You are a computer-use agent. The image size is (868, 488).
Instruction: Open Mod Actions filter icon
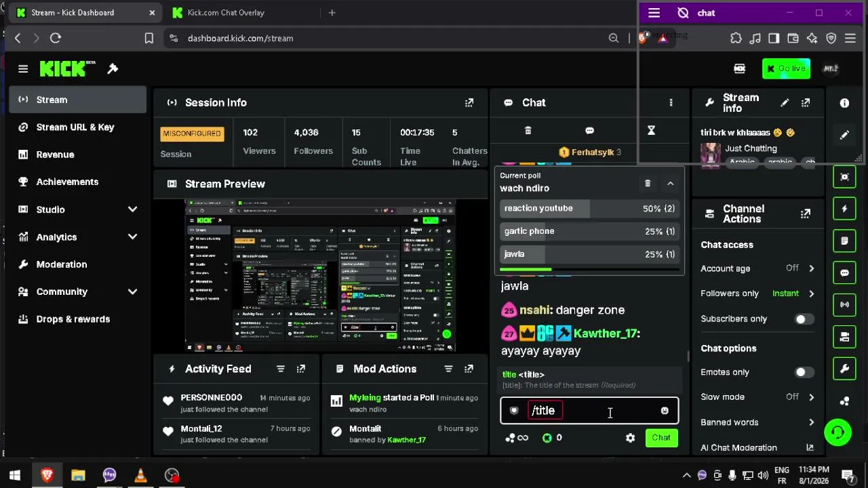click(x=448, y=369)
